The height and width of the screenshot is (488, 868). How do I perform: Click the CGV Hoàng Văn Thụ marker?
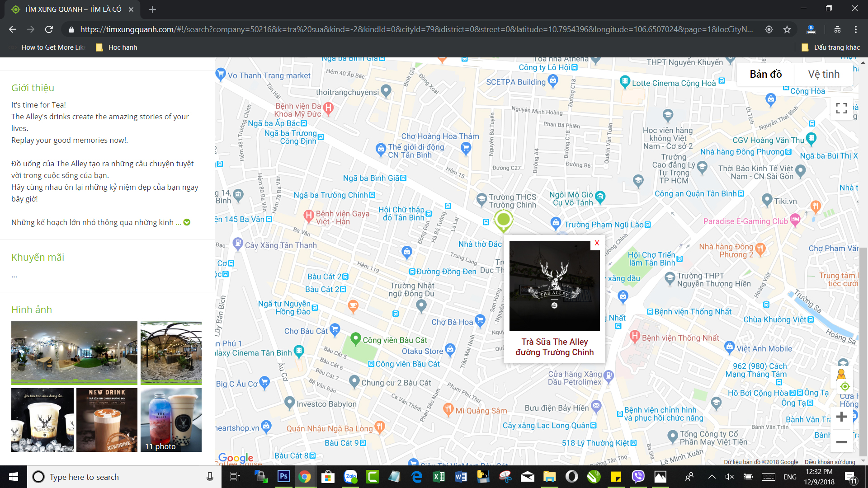(x=811, y=139)
